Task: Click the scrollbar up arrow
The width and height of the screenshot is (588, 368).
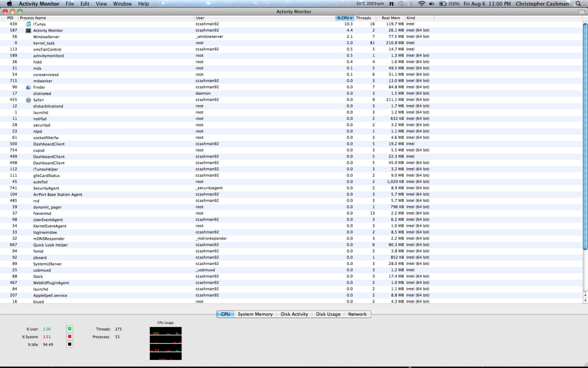Action: coord(585,295)
